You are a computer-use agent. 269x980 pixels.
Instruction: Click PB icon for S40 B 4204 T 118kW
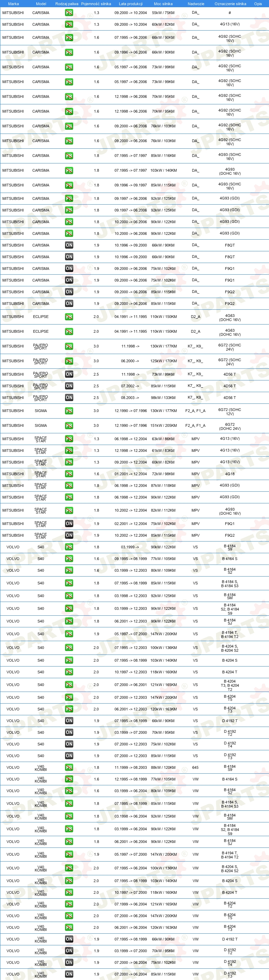[x=69, y=672]
